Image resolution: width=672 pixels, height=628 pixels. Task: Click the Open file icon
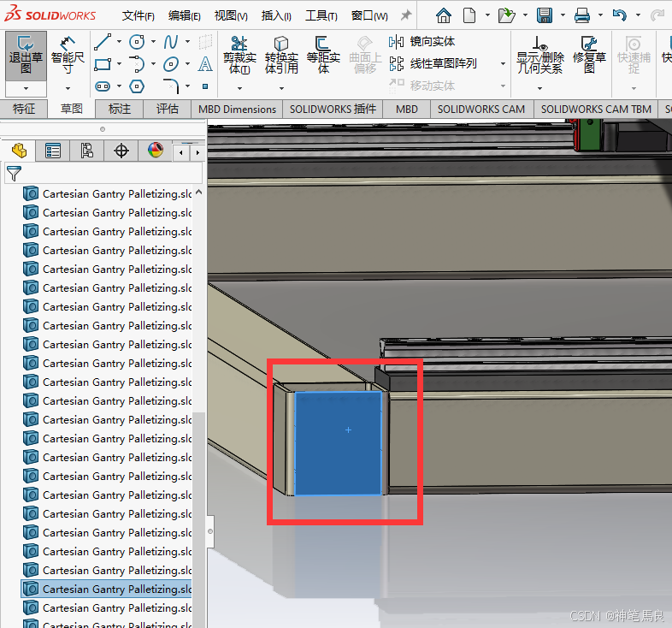point(507,16)
